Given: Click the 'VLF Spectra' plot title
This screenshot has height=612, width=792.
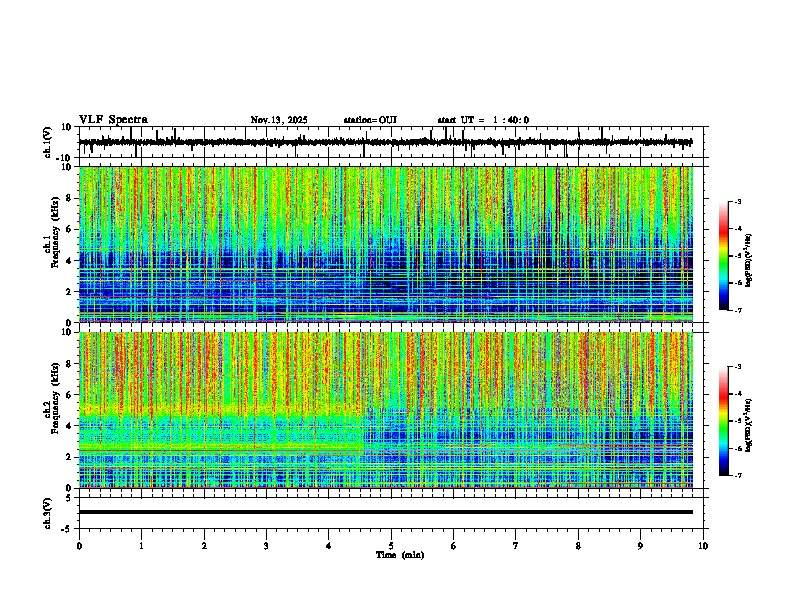Looking at the screenshot, I should click(x=113, y=120).
